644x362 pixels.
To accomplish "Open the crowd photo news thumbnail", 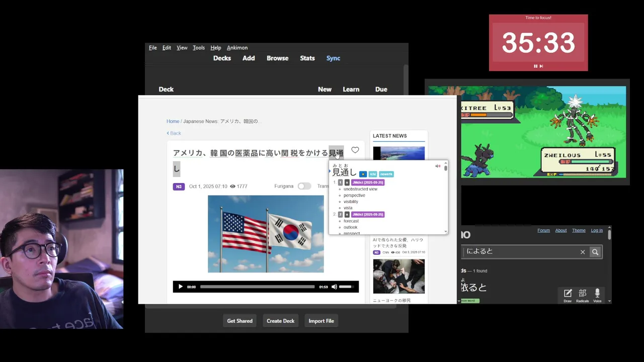I will click(399, 277).
